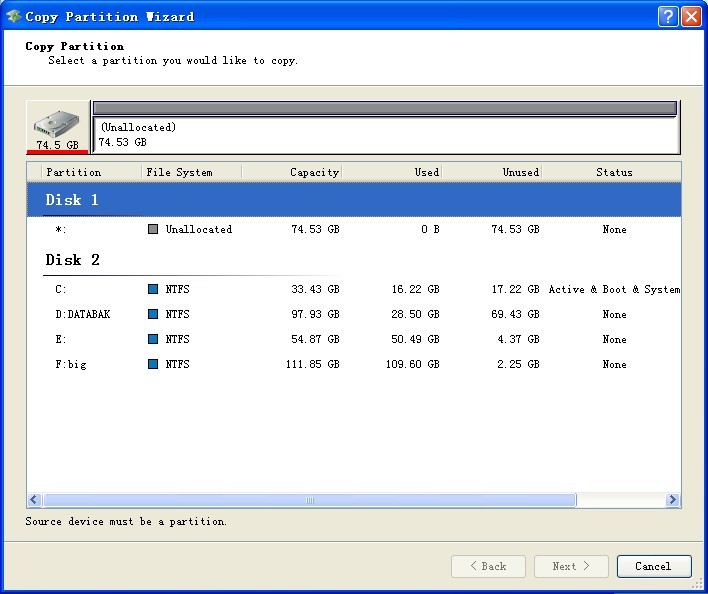
Task: Click the 33.43 GB capacity cell
Action: [315, 289]
